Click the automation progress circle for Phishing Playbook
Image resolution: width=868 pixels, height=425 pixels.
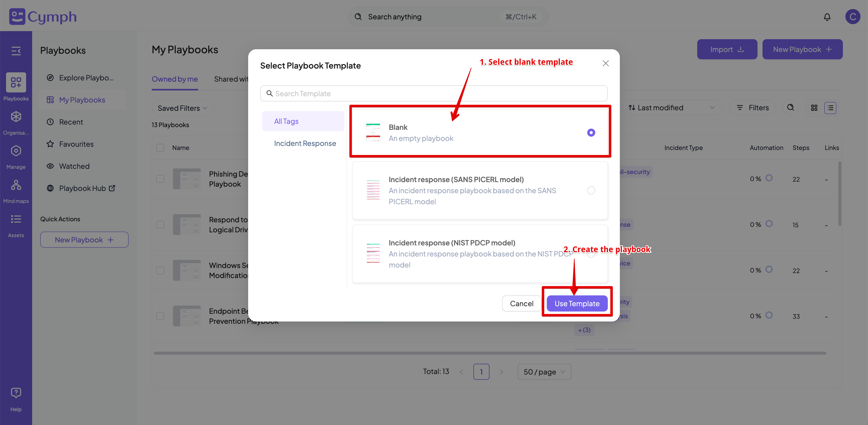tap(769, 179)
